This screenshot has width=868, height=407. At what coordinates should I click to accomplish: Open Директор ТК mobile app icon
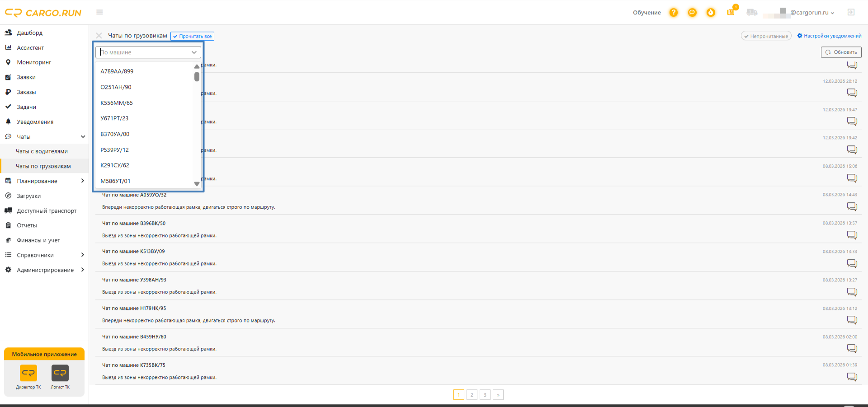[28, 373]
